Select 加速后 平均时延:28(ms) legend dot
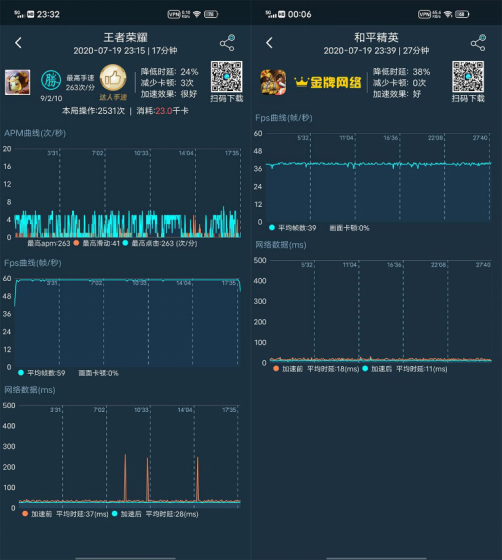Screen dimensions: 502x560 pyautogui.click(x=115, y=514)
